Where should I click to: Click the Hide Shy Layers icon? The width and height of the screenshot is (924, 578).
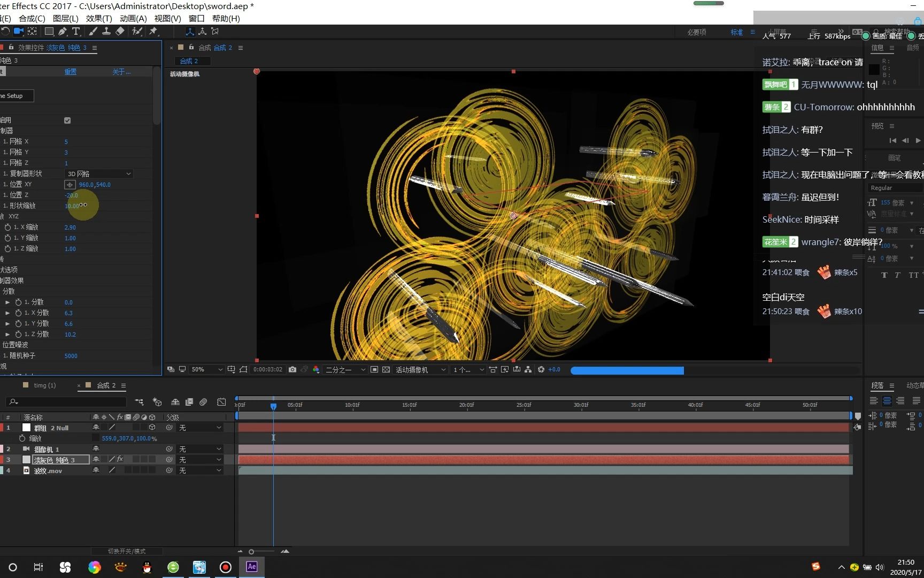point(175,402)
